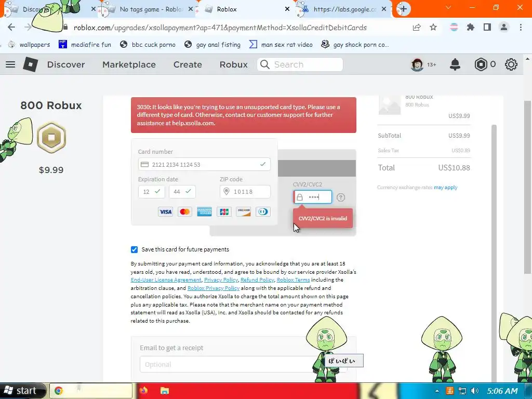
Task: Click the CVV2/CVC2 help question mark icon
Action: click(341, 197)
